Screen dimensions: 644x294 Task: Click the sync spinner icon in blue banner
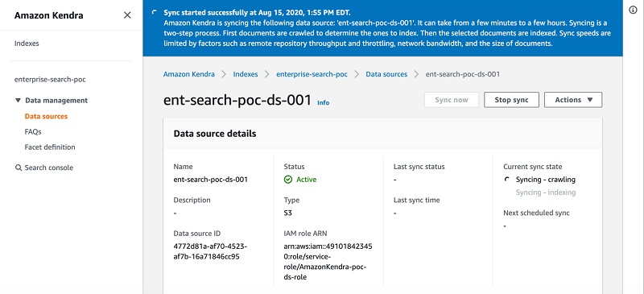pyautogui.click(x=154, y=12)
